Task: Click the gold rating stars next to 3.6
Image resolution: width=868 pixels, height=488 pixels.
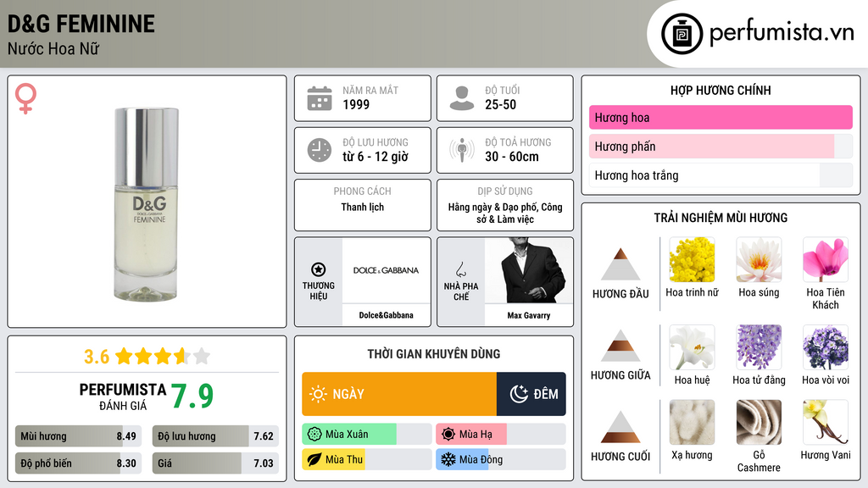Action: [163, 356]
